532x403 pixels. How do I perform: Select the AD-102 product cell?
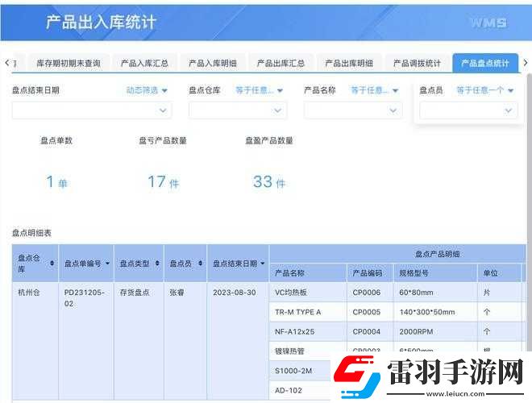[300, 390]
